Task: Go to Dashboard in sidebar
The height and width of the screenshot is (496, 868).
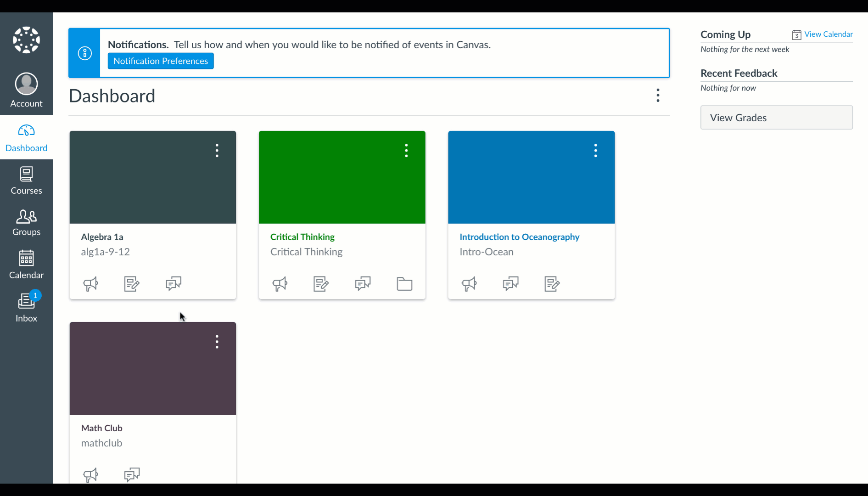Action: coord(26,138)
